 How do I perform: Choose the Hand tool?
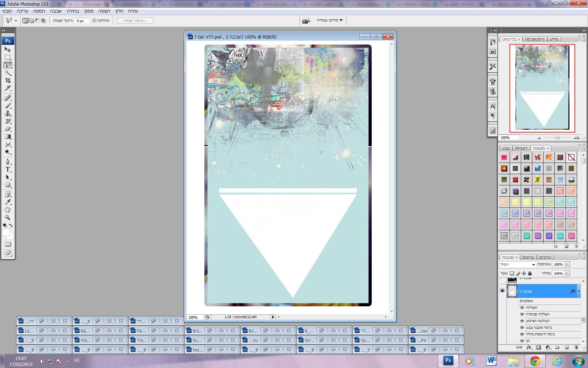pyautogui.click(x=8, y=210)
